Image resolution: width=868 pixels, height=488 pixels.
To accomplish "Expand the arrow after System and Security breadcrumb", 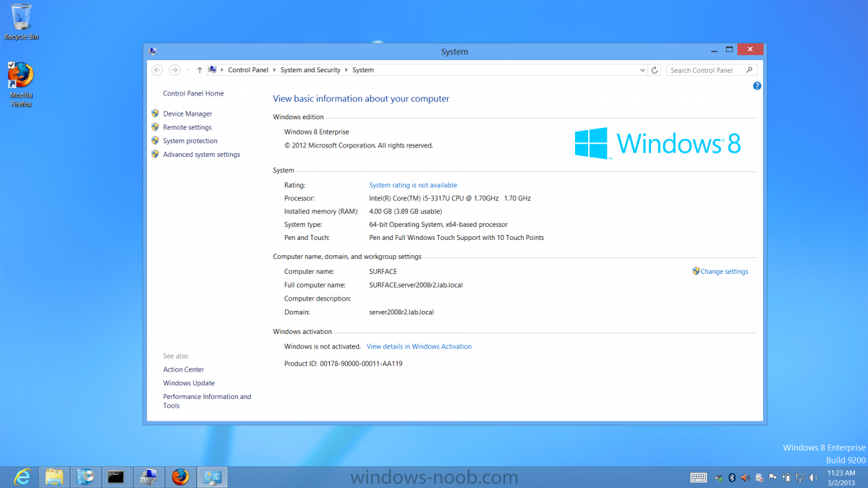I will (x=346, y=70).
